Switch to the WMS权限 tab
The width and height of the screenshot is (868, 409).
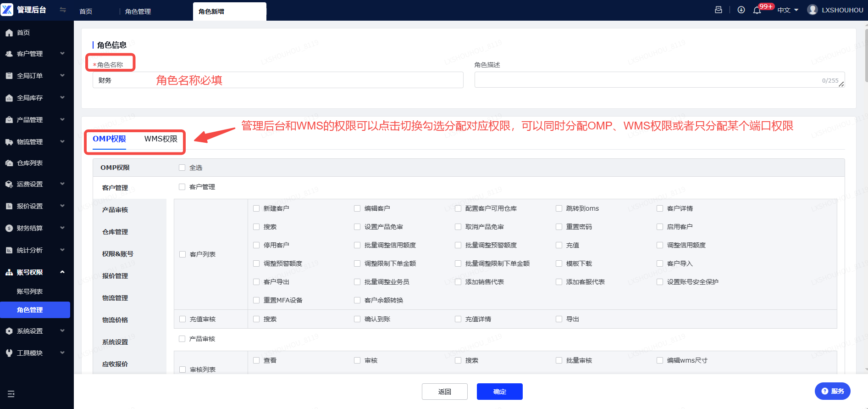(160, 139)
